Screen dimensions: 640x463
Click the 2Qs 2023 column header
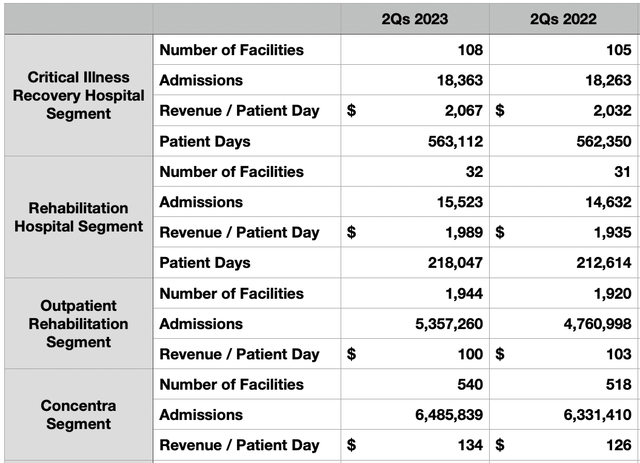tap(415, 19)
